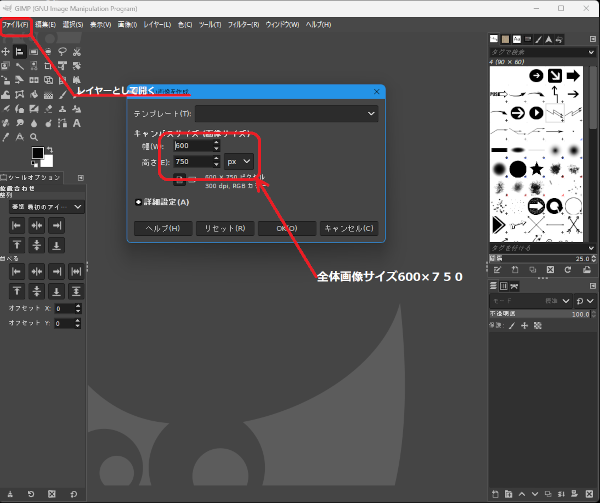Click distribute horizontal gaps evenly button
The width and height of the screenshot is (600, 503).
point(76,272)
